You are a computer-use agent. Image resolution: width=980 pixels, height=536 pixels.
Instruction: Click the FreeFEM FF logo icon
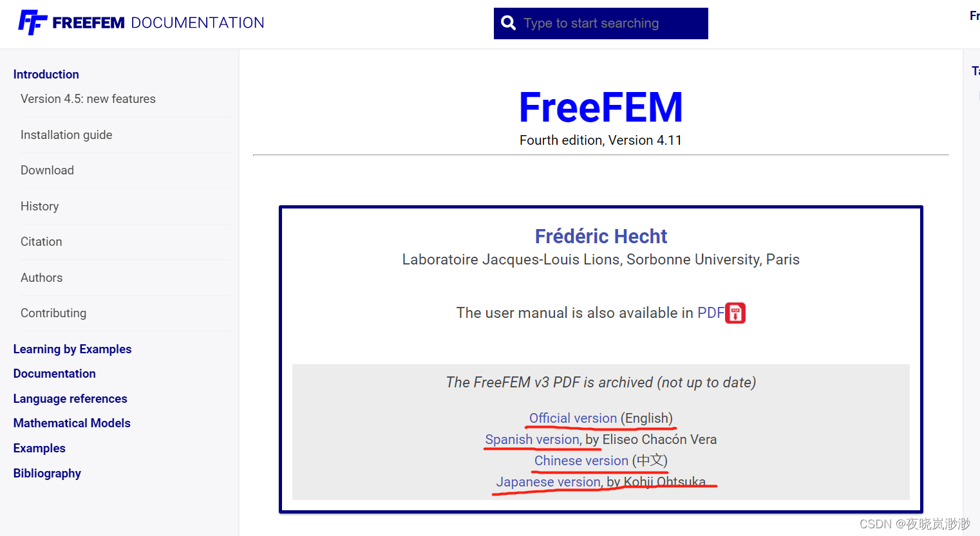[x=33, y=23]
